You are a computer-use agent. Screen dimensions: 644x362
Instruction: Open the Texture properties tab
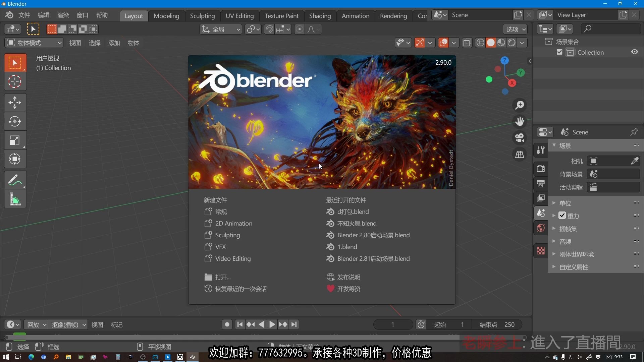tap(541, 251)
